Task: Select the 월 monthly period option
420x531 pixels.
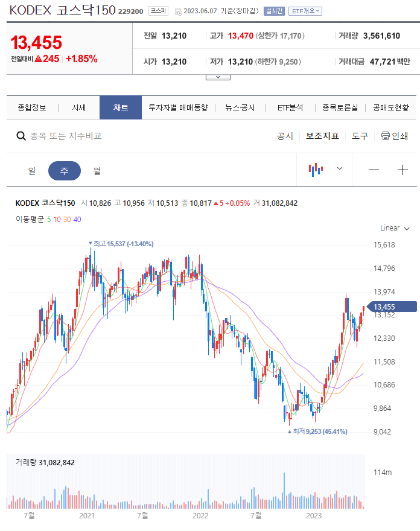Action: [x=97, y=171]
